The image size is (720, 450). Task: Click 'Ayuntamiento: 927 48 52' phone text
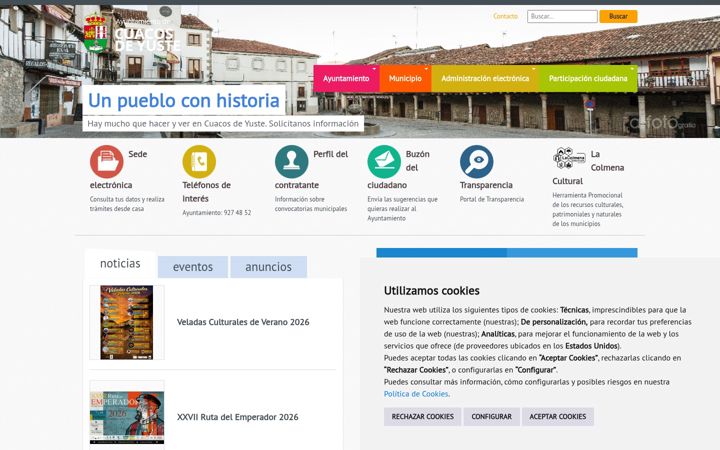click(x=217, y=213)
